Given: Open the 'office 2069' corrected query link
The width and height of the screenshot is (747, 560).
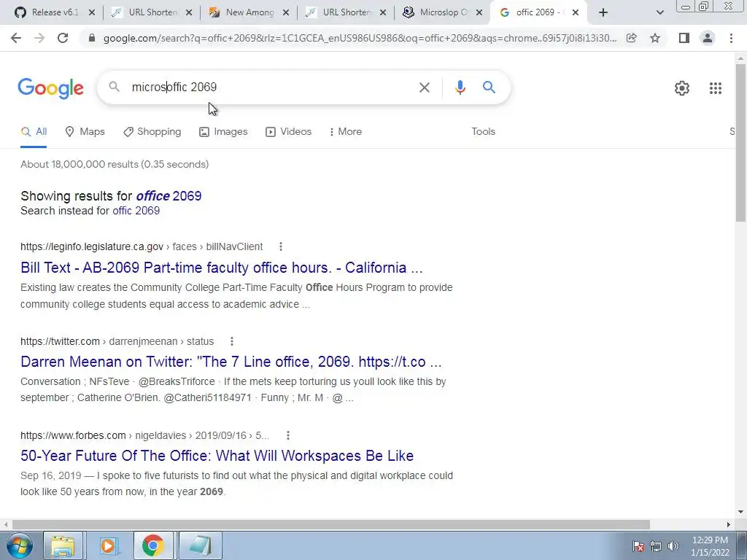Looking at the screenshot, I should click(169, 195).
